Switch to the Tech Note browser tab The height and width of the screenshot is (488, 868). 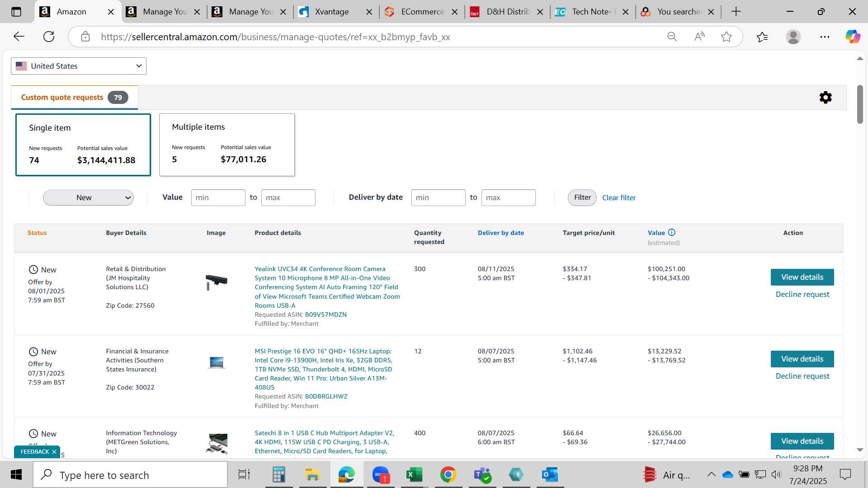(x=593, y=12)
